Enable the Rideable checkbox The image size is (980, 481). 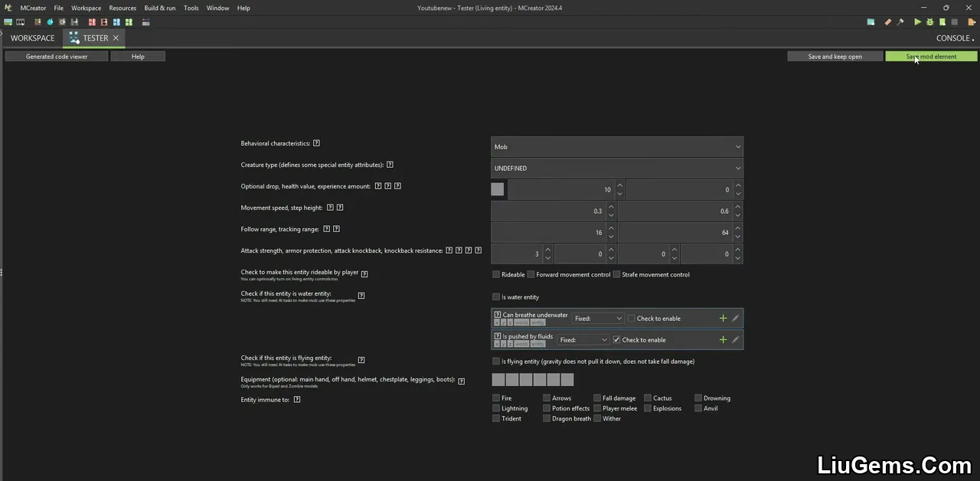click(496, 274)
